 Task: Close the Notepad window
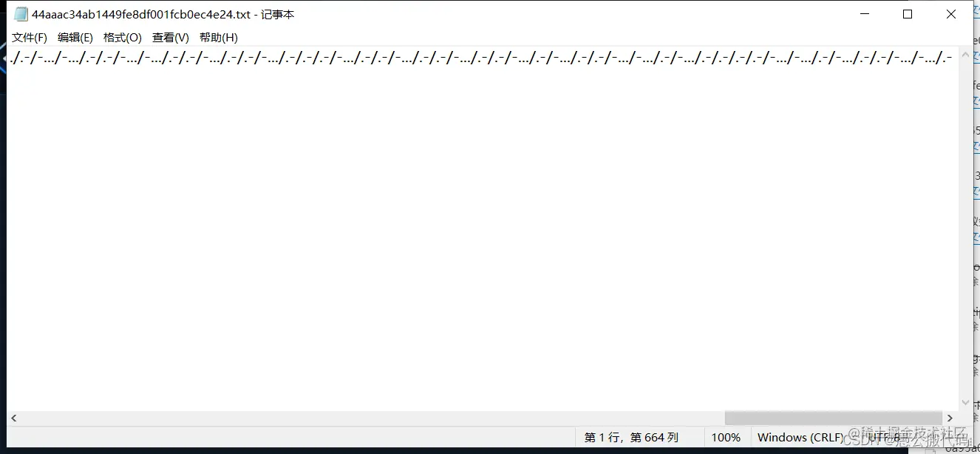[x=951, y=14]
